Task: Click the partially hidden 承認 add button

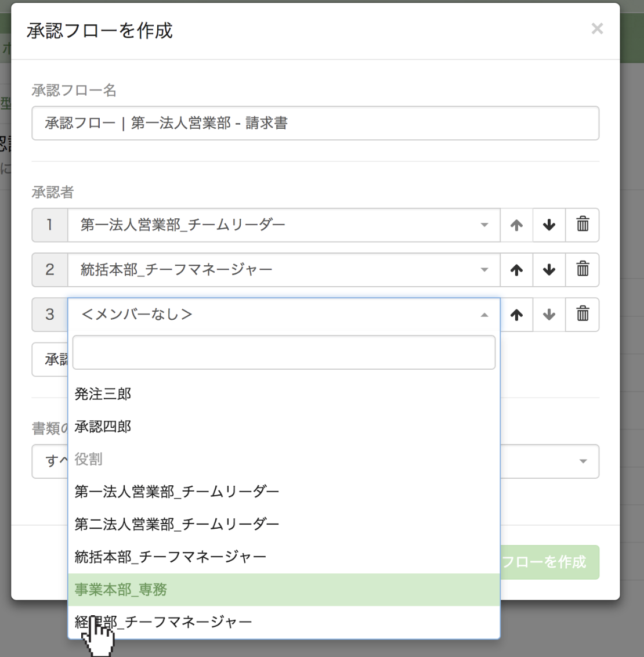Action: click(x=50, y=359)
